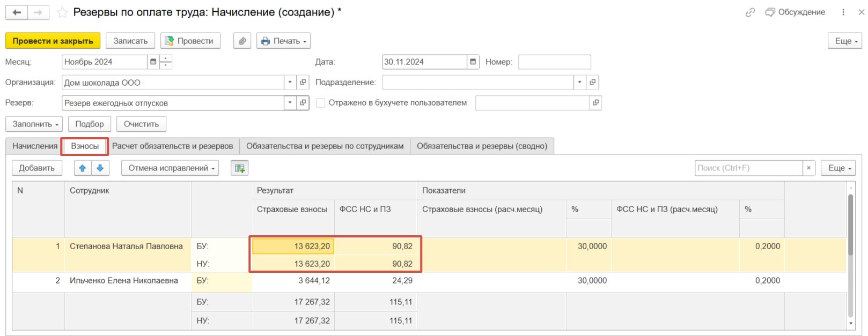Move row up with blue arrow
This screenshot has width=868, height=336.
pyautogui.click(x=83, y=168)
